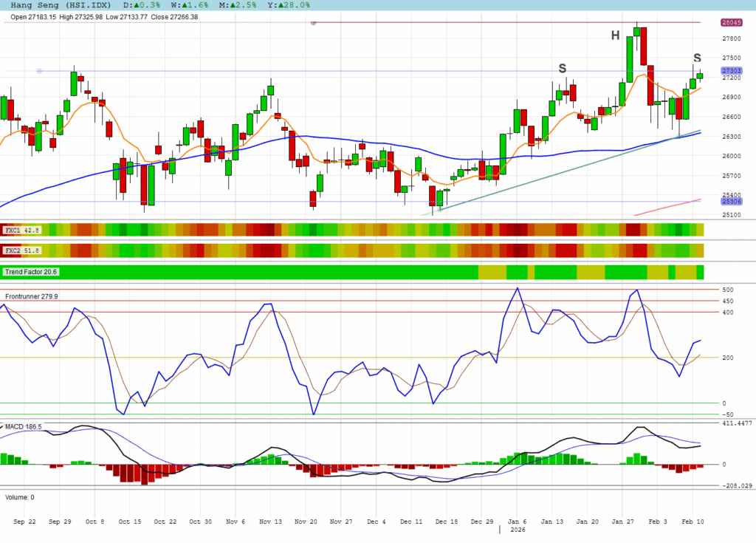This screenshot has height=543, width=756.
Task: Open the Trend Factor 20.6 label
Action: coord(32,272)
